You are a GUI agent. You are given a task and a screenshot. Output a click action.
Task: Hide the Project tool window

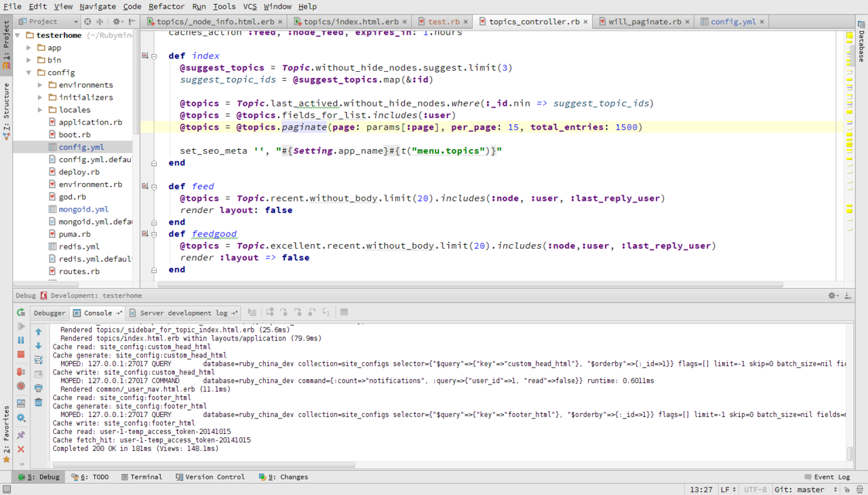[132, 22]
